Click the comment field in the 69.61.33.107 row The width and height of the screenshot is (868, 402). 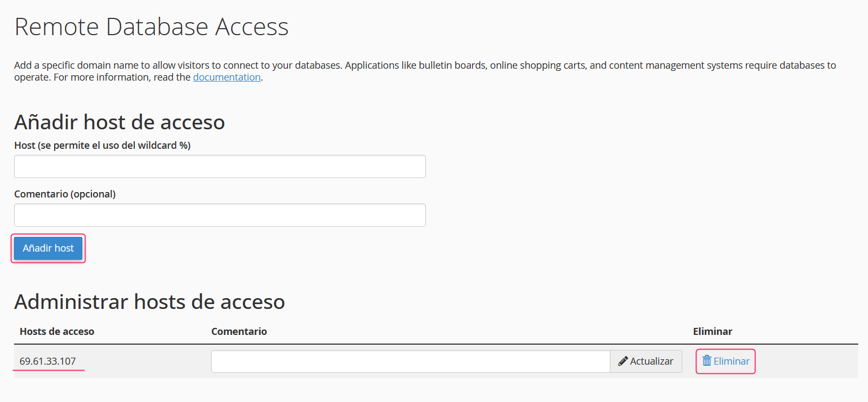[410, 361]
